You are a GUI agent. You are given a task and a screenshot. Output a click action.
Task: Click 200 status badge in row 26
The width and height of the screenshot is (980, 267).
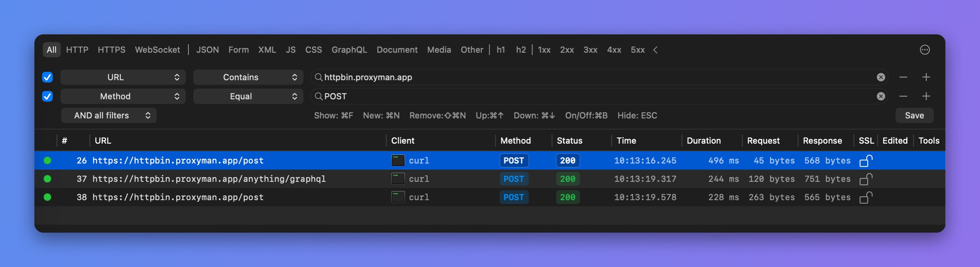568,160
